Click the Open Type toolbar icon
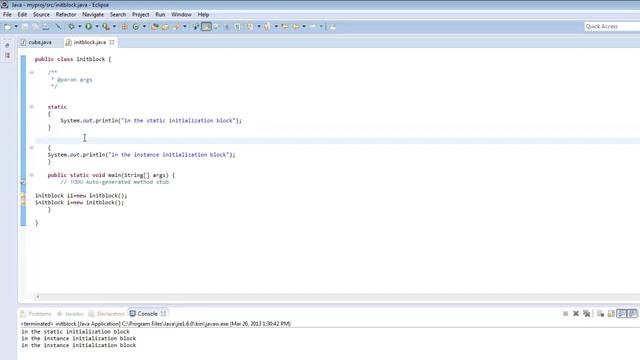The width and height of the screenshot is (640, 360). (155, 27)
